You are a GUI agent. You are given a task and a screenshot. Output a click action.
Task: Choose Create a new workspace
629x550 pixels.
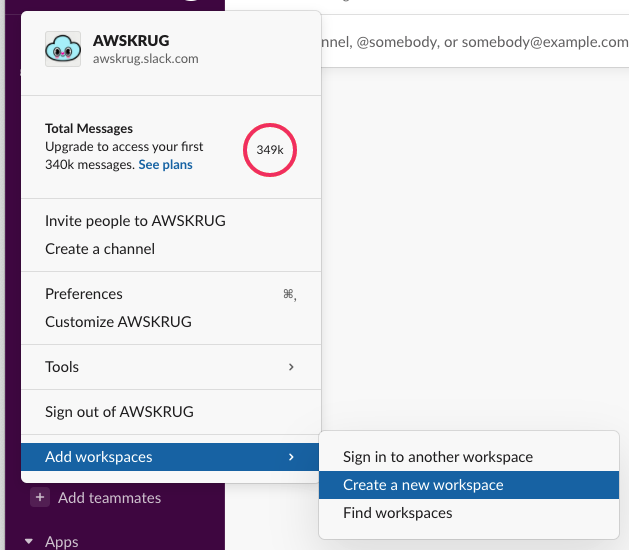coord(469,485)
